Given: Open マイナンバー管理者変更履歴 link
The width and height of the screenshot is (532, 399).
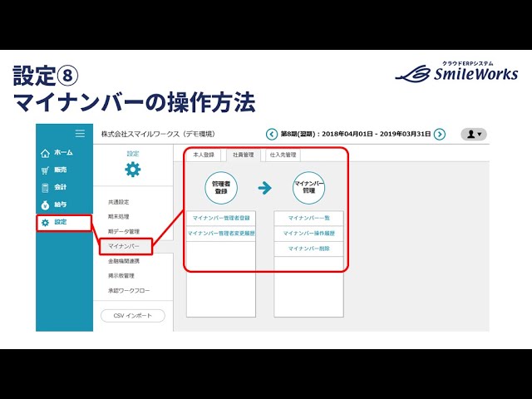Looking at the screenshot, I should (x=221, y=234).
